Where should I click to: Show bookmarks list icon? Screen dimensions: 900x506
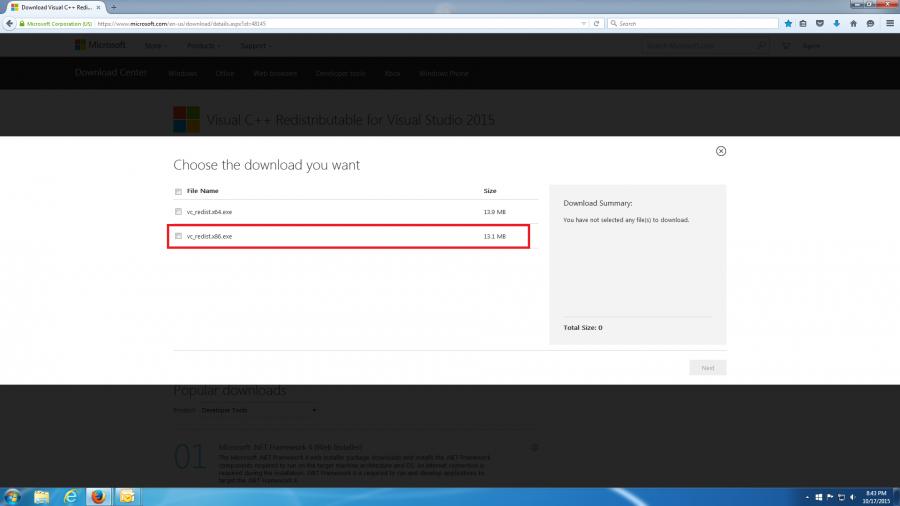point(803,24)
